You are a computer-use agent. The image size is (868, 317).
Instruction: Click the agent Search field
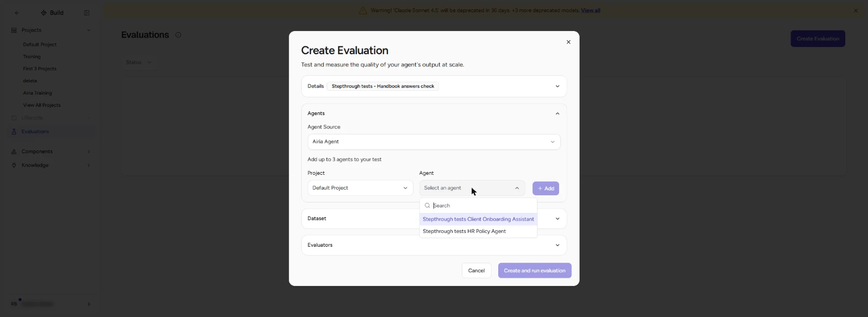tap(478, 205)
